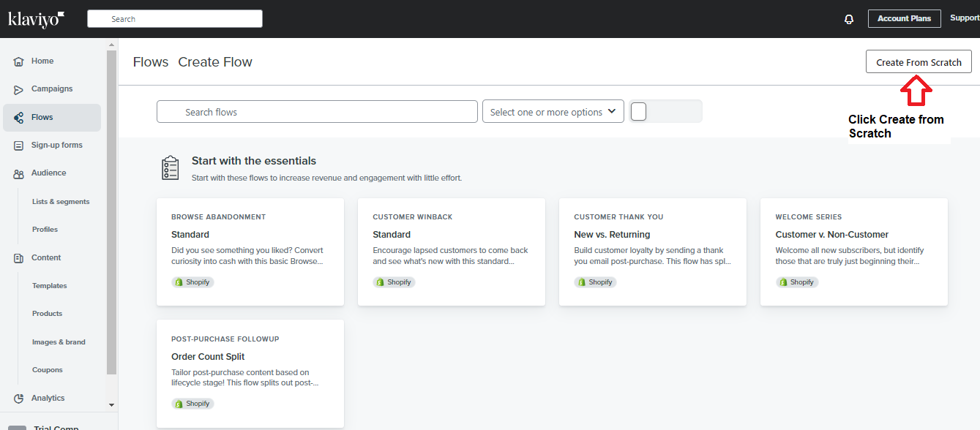Click sidebar scrollbar down arrow

[x=111, y=404]
